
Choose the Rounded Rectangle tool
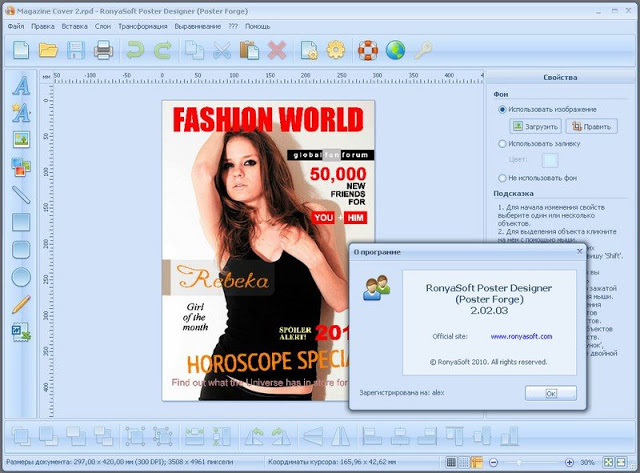[x=21, y=250]
